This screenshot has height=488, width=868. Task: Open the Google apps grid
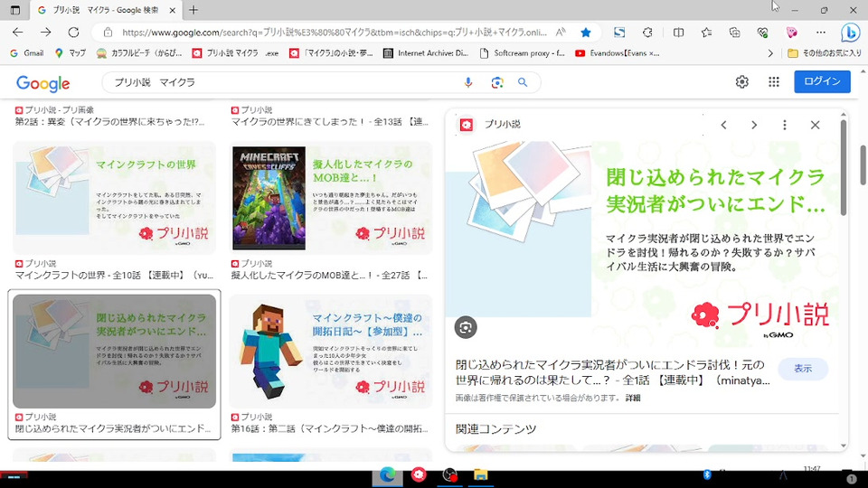(774, 82)
